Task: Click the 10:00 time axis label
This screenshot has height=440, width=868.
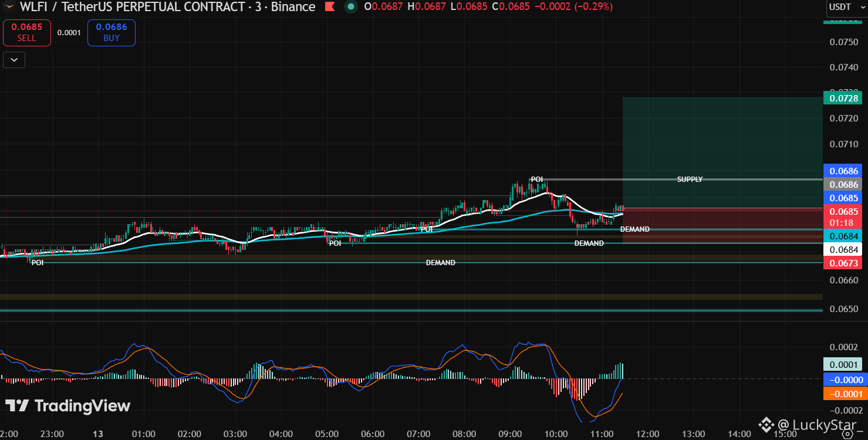Action: [556, 434]
